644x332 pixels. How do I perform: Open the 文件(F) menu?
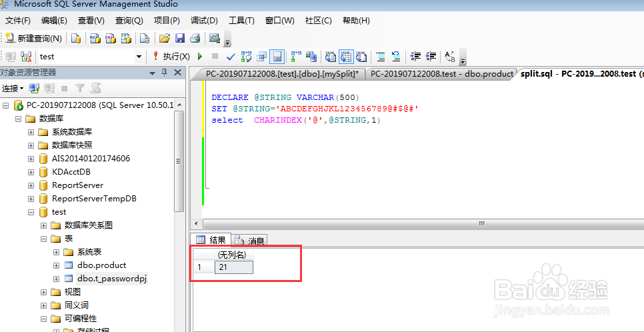[17, 21]
